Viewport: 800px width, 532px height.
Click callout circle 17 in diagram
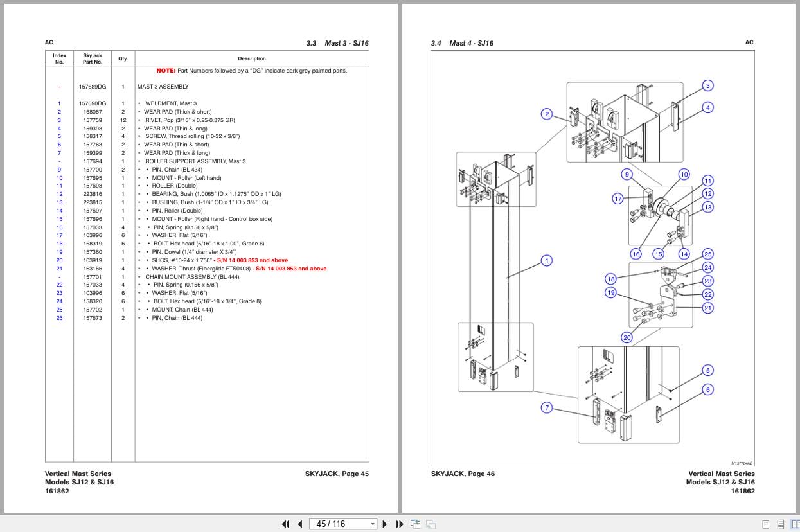click(x=618, y=199)
